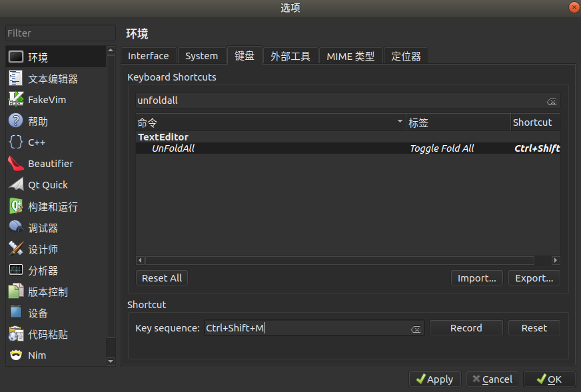
Task: Click the horizontal scrollbar right arrow
Action: 556,260
